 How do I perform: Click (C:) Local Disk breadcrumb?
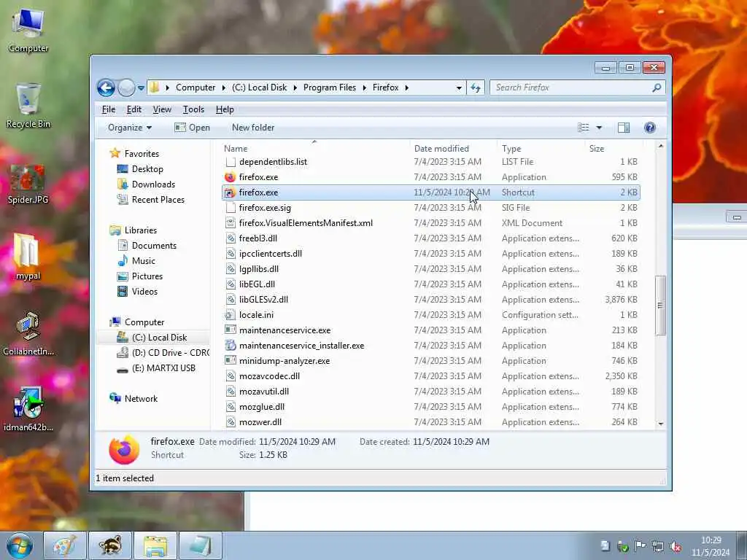coord(260,87)
